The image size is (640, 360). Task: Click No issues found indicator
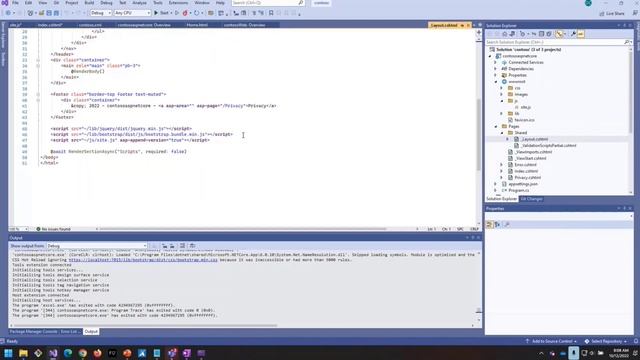[x=53, y=229]
